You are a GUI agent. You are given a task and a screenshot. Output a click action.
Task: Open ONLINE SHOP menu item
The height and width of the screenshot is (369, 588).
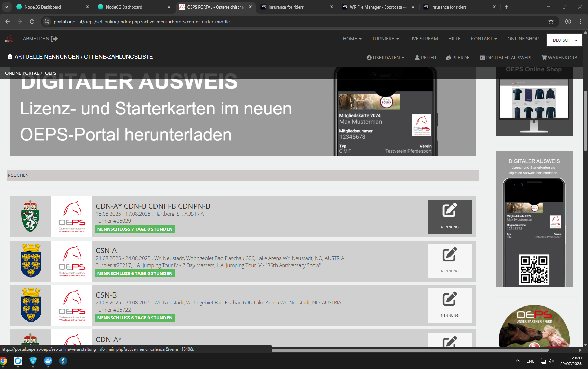pyautogui.click(x=523, y=39)
